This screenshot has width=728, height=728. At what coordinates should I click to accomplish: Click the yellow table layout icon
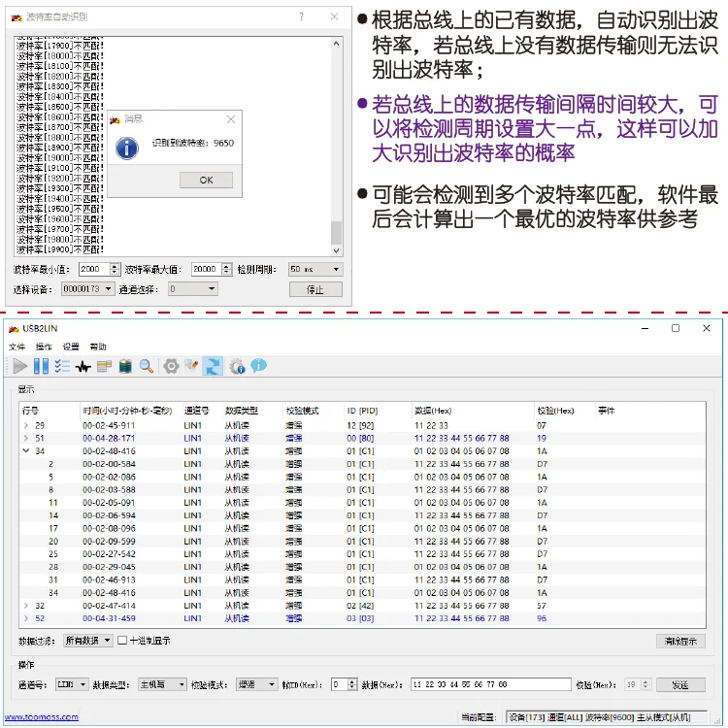(104, 367)
